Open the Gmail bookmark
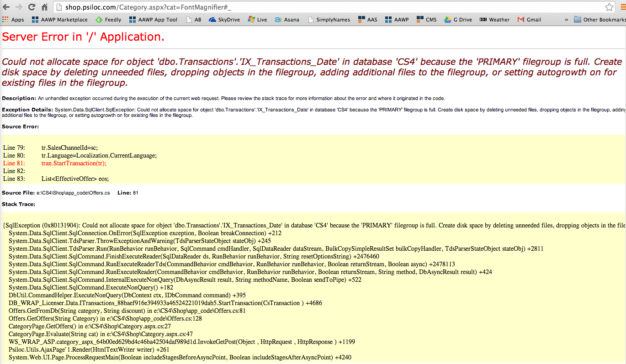This screenshot has height=364, width=626. [529, 20]
